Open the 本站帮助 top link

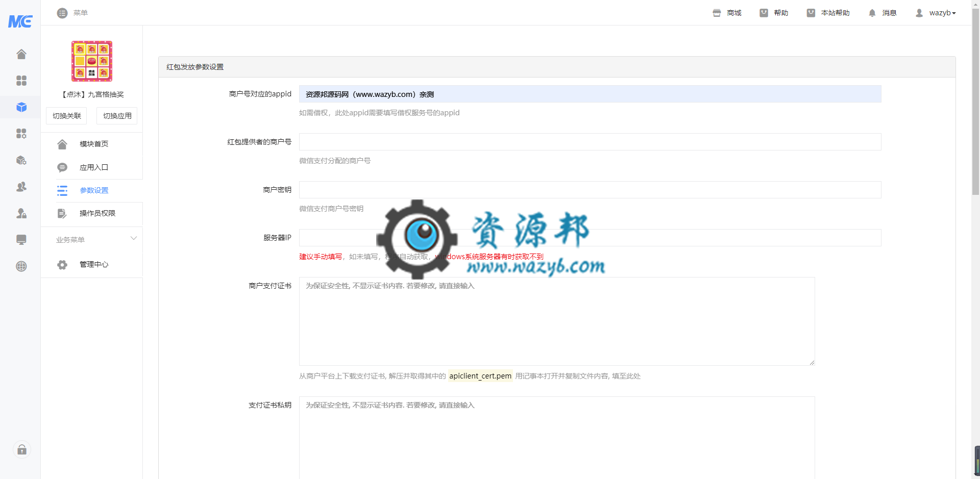(x=835, y=13)
